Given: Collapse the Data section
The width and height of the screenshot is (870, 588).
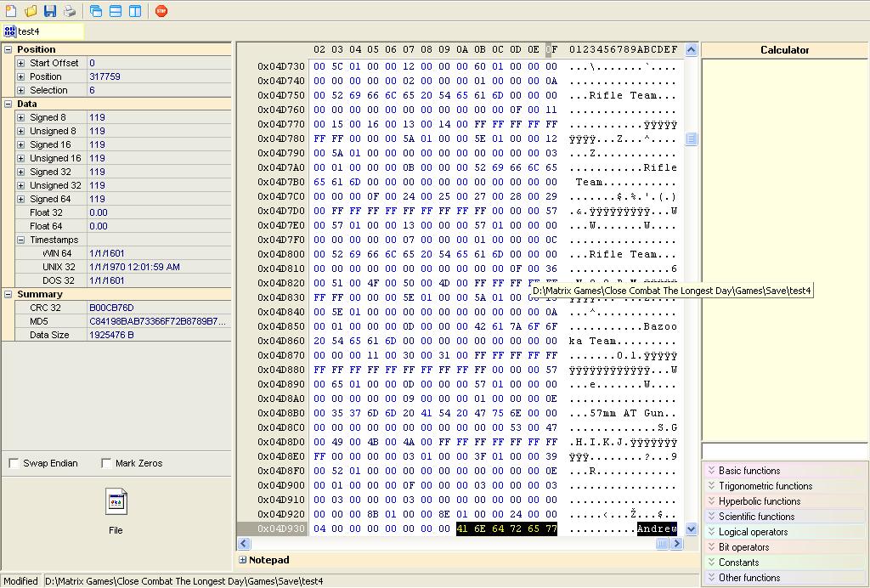Looking at the screenshot, I should point(8,104).
